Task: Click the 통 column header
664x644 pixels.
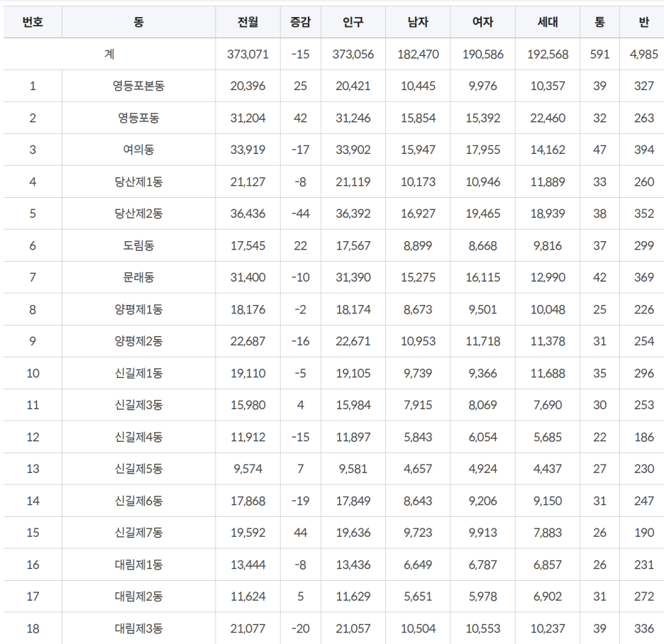Action: pos(599,22)
